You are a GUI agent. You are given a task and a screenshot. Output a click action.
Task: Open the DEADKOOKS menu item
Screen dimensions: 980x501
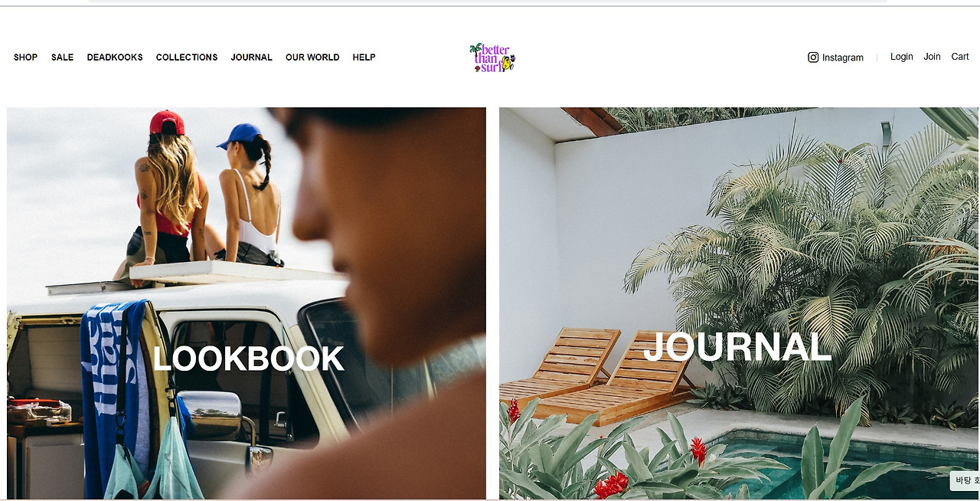[x=115, y=57]
